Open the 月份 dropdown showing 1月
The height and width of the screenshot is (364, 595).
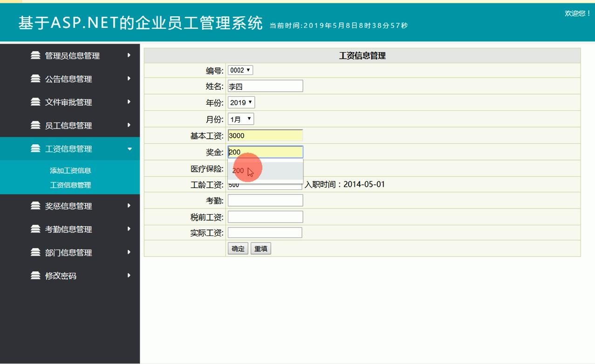coord(241,119)
